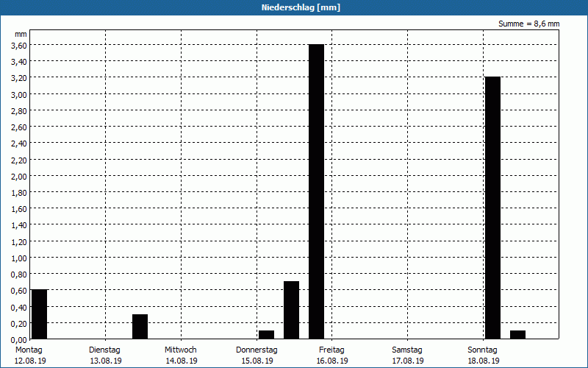
Task: Click the date 17.08.19
Action: 408,361
